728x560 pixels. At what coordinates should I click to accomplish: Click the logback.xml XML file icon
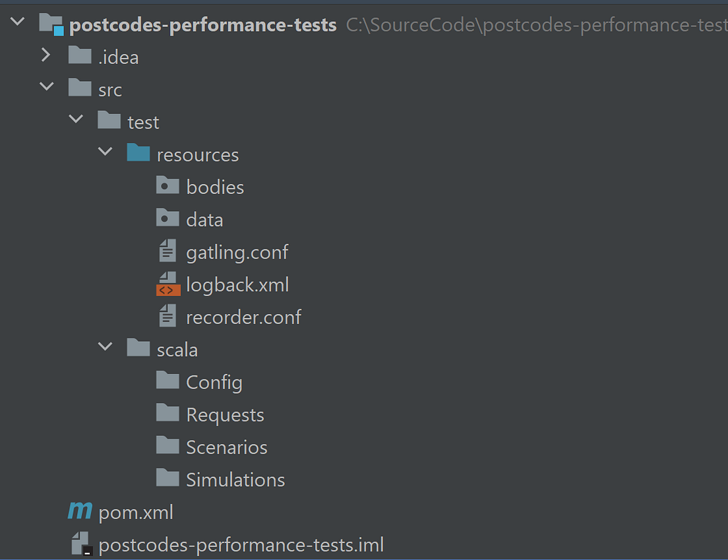coord(167,284)
